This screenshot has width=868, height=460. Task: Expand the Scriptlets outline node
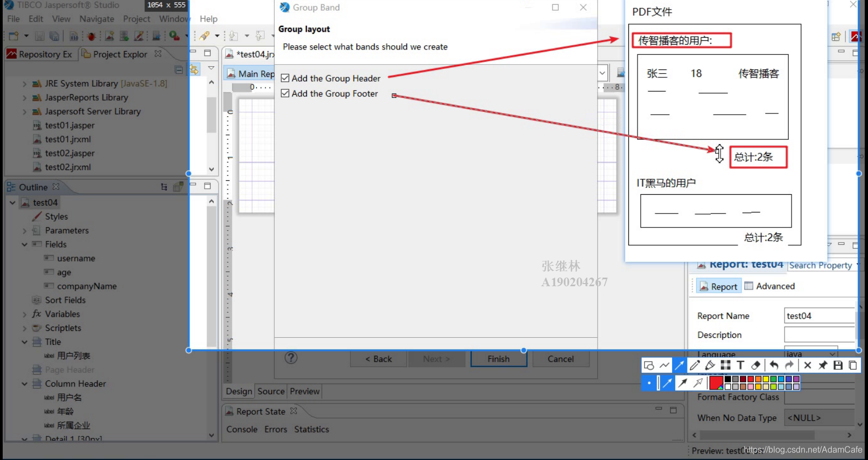click(x=24, y=328)
